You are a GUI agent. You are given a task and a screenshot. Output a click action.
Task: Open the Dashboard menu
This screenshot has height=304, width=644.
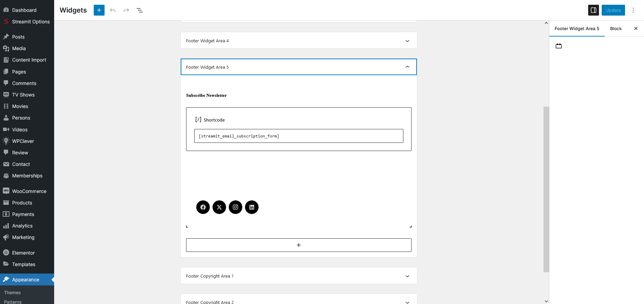click(27, 10)
